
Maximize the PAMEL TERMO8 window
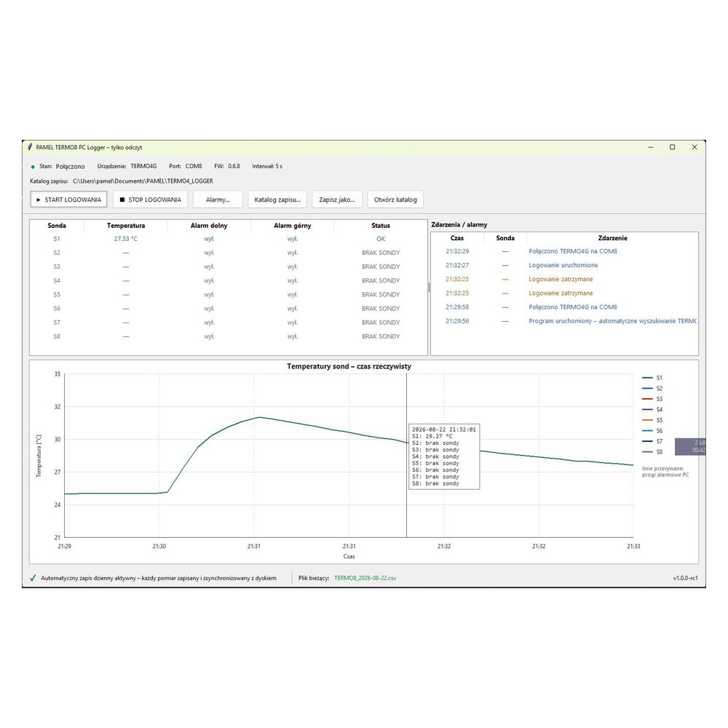(x=672, y=147)
